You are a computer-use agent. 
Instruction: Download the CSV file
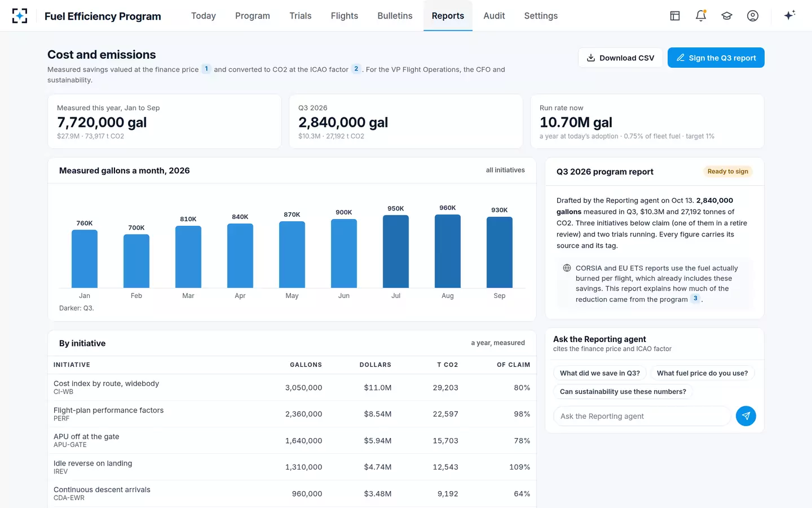tap(620, 58)
